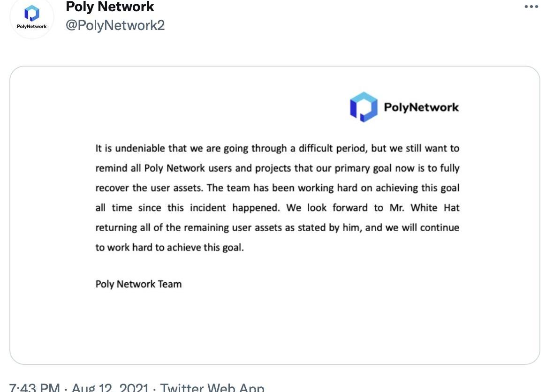546x392 pixels.
Task: Click the Aug 12, 2021 date
Action: pyautogui.click(x=110, y=387)
